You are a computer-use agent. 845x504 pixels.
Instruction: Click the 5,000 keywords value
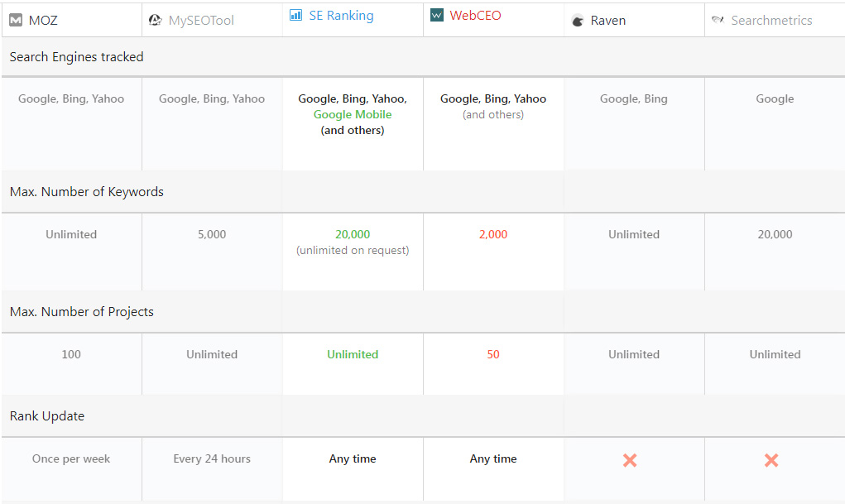(x=212, y=234)
